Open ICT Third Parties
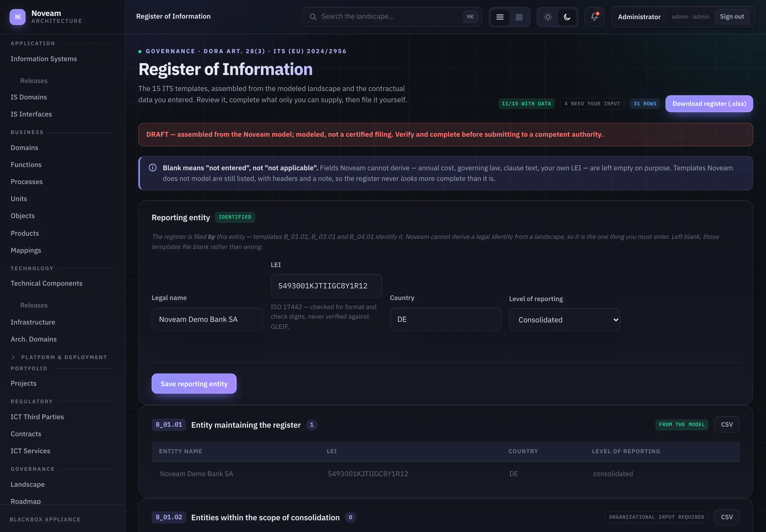 [37, 417]
